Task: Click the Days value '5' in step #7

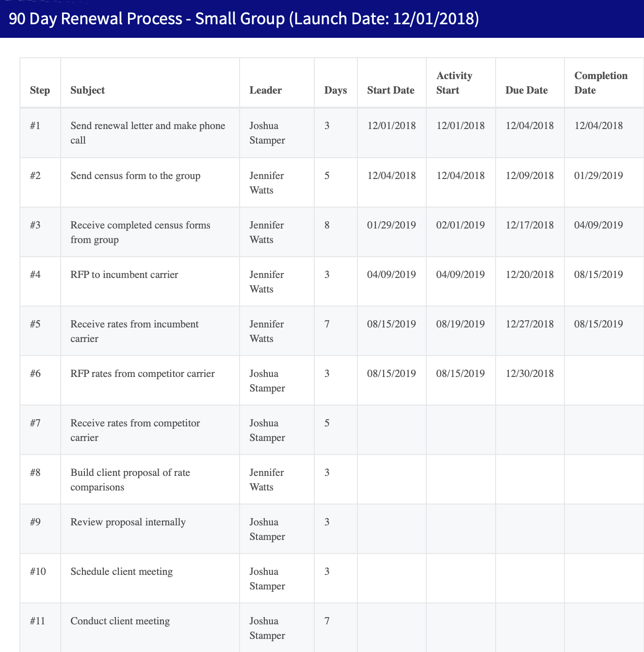Action: click(x=327, y=423)
